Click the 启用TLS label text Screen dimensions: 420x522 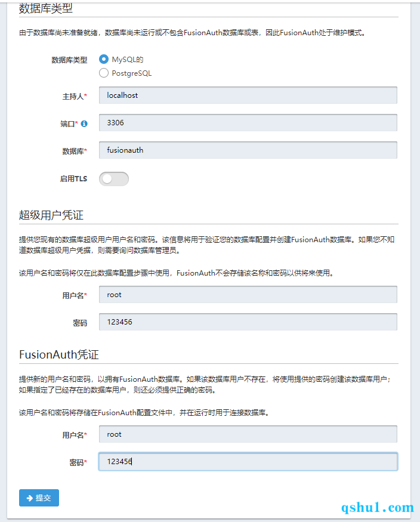pos(73,179)
